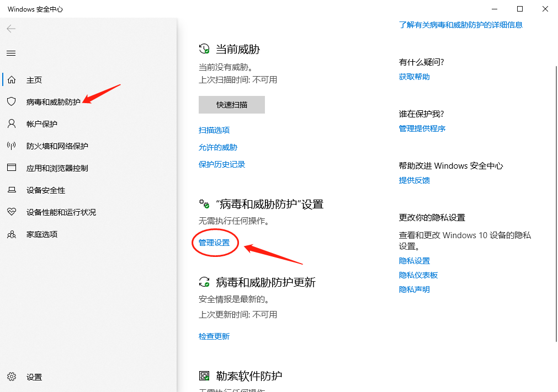This screenshot has height=392, width=558.
Task: Click the home icon for 主页
Action: tap(11, 80)
